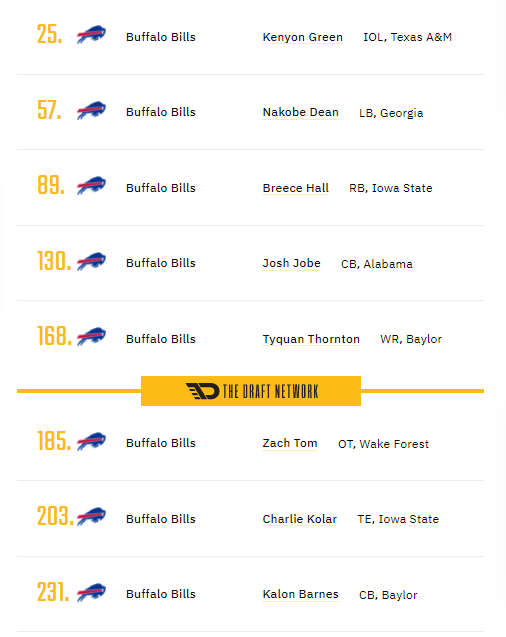Screen dimensions: 506x637
Task: Click the Bills logo beside pick 57
Action: point(91,110)
